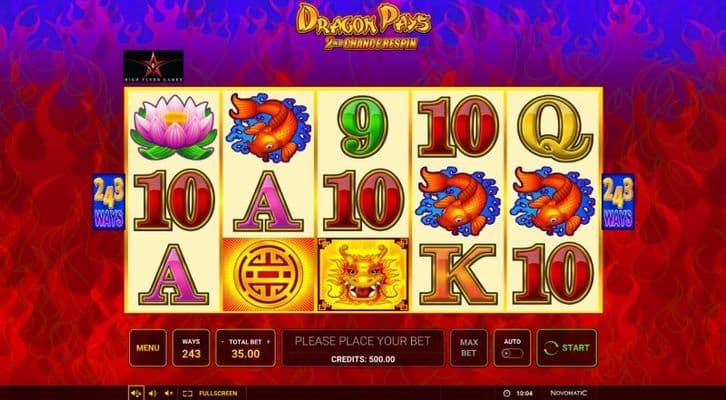
Task: Click the clock icon beside 10:04
Action: pyautogui.click(x=507, y=393)
